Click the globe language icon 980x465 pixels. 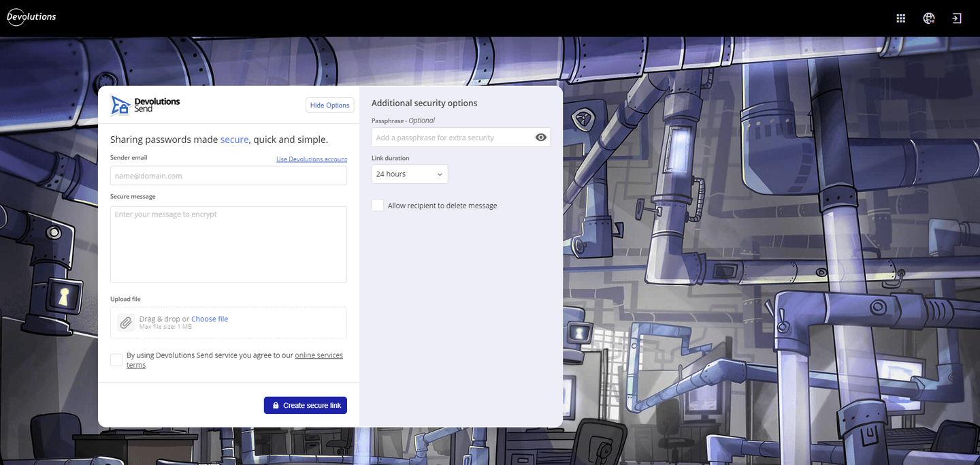coord(928,18)
